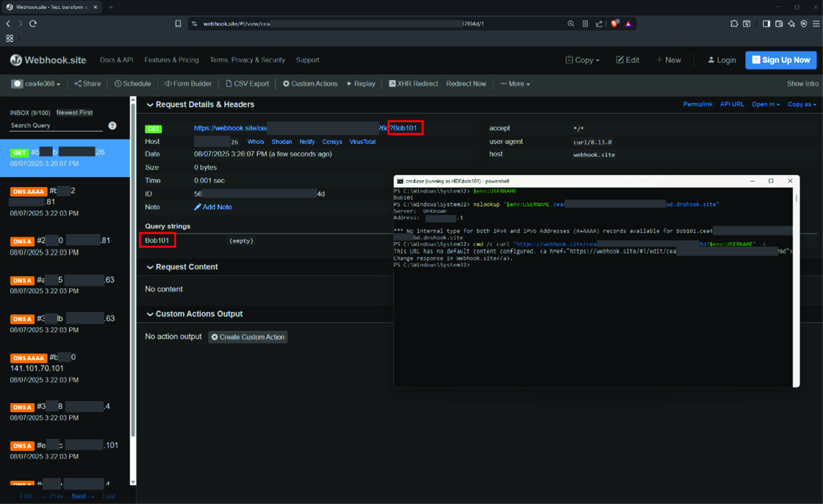Click the Brave Rewards triangle icon

(x=628, y=23)
